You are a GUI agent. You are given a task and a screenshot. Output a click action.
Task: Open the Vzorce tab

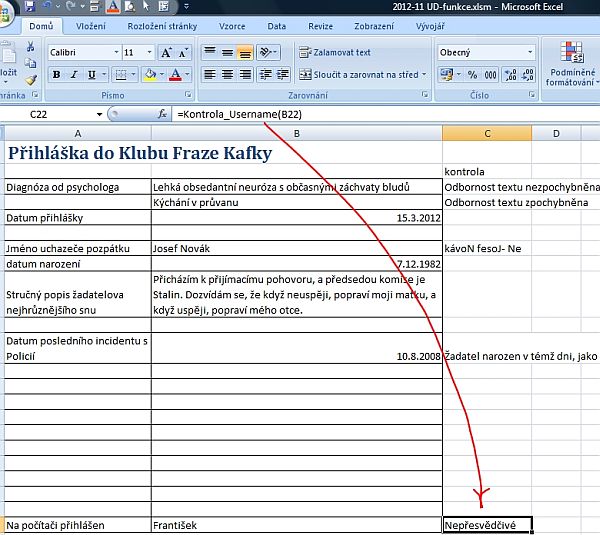pos(232,26)
